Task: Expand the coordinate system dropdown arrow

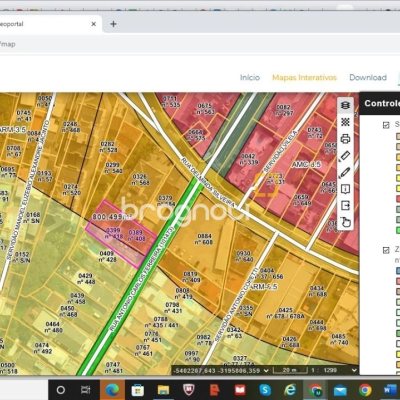Action: tap(266, 370)
